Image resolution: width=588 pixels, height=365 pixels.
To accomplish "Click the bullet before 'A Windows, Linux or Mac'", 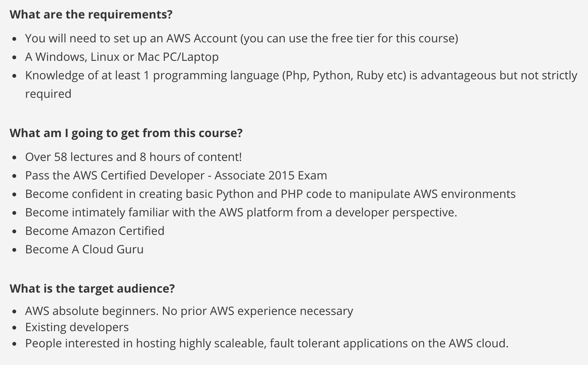I will coord(15,58).
